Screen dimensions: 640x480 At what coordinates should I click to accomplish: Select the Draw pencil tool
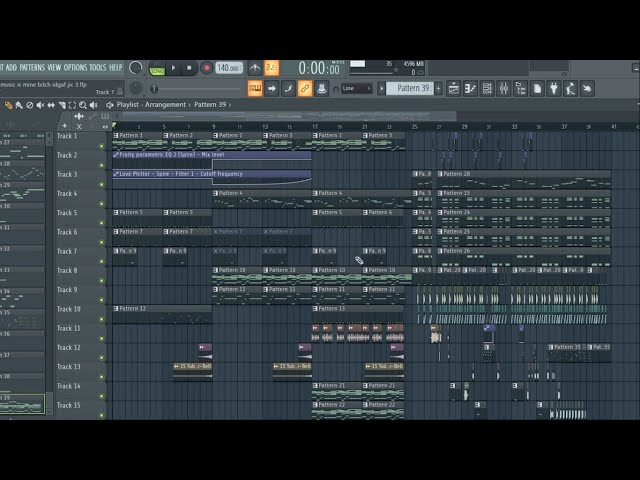(8, 105)
